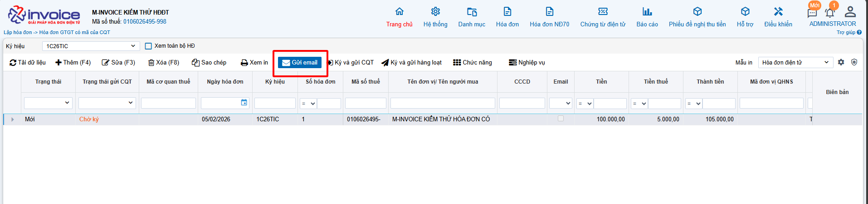
Task: Enable the Xem toàn bộ HĐ checkbox
Action: (148, 46)
